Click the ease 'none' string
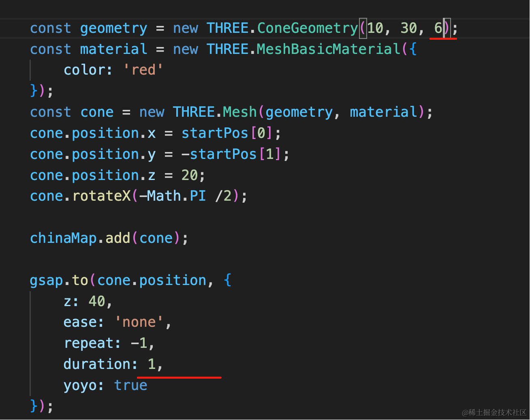The image size is (530, 420). (x=139, y=322)
